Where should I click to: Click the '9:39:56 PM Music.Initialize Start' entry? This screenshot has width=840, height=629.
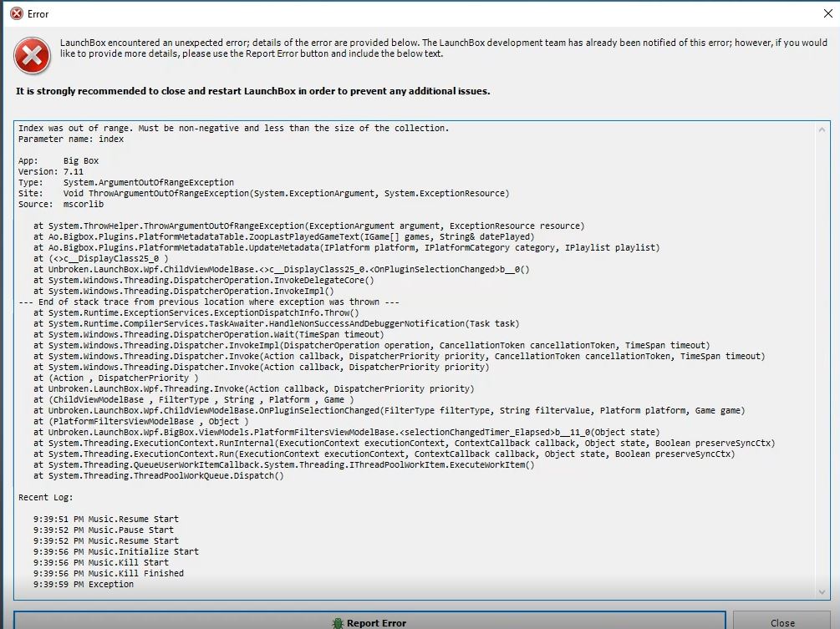[x=115, y=551]
